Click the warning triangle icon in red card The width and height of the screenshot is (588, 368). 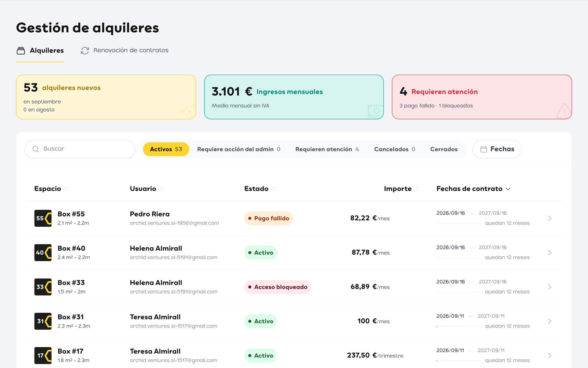click(x=564, y=111)
